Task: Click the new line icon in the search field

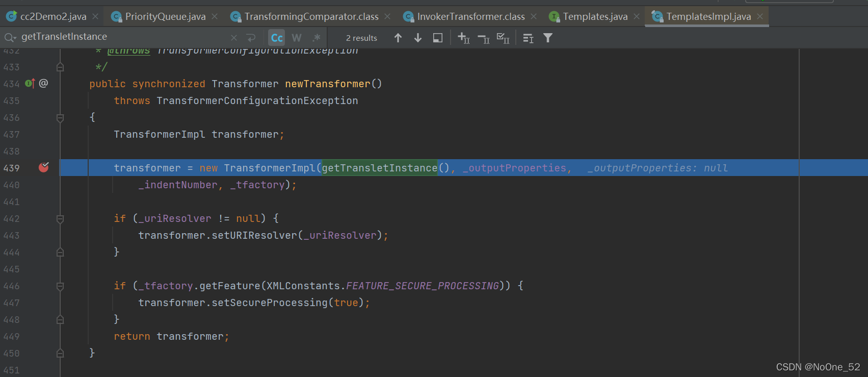Action: pyautogui.click(x=251, y=38)
